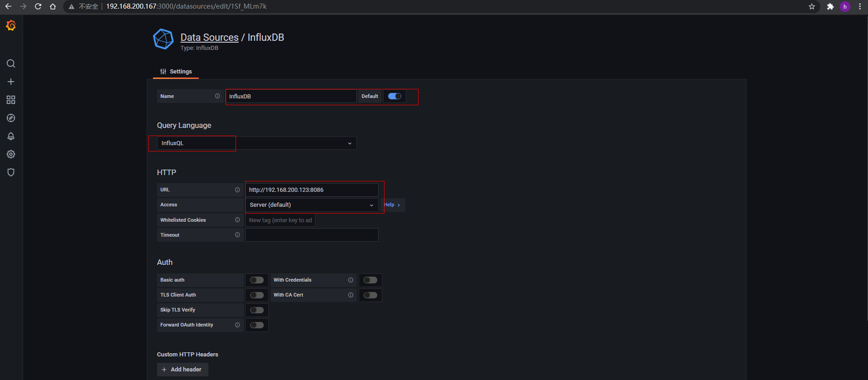Open Dashboards grid icon in sidebar
868x380 pixels.
[x=11, y=100]
